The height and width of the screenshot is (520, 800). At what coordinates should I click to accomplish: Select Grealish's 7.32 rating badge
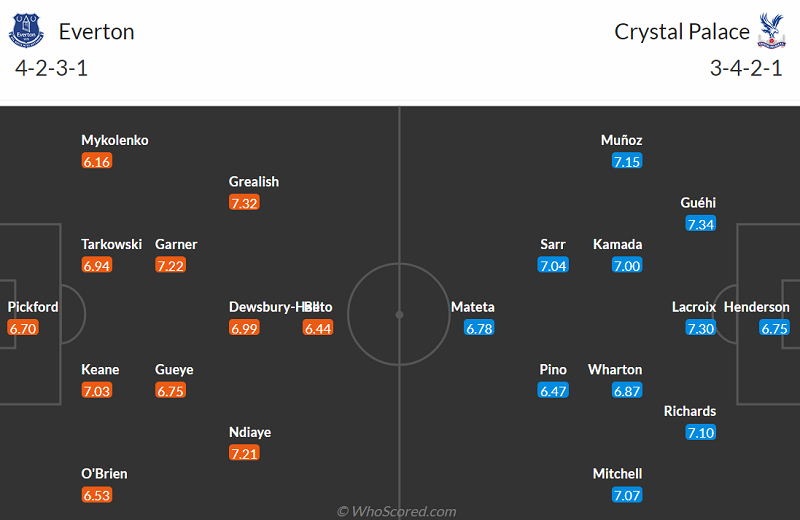coord(244,203)
